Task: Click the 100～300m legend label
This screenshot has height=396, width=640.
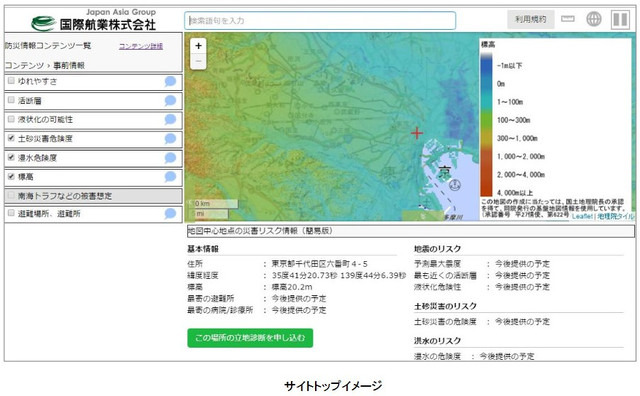Action: [513, 120]
